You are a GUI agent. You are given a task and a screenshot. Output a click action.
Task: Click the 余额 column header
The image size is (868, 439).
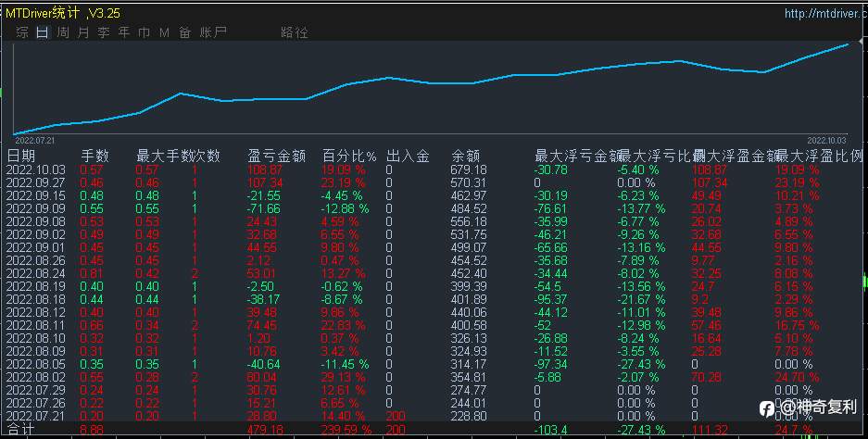466,157
